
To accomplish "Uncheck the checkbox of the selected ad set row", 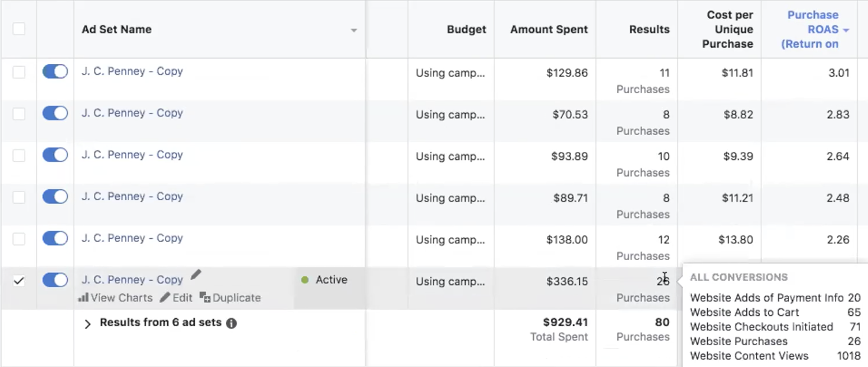I will (19, 280).
